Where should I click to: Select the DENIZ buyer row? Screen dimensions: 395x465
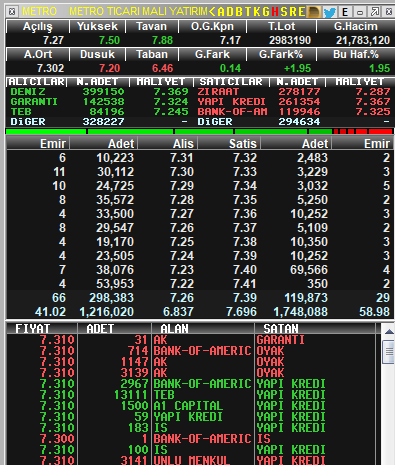click(99, 92)
